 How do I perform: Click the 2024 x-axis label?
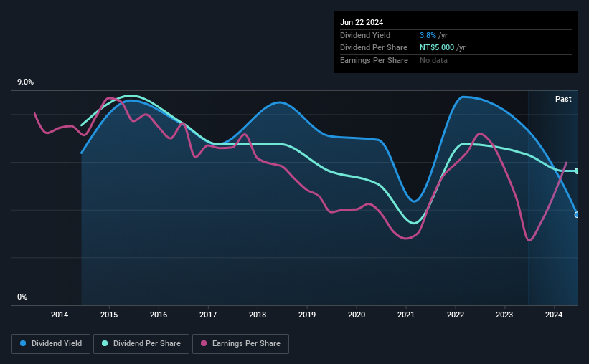pos(554,315)
